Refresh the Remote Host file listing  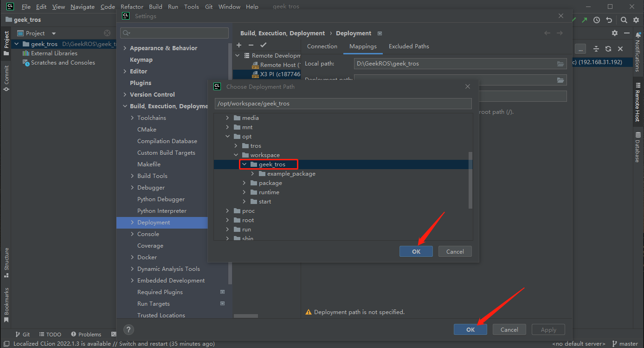[x=608, y=49]
